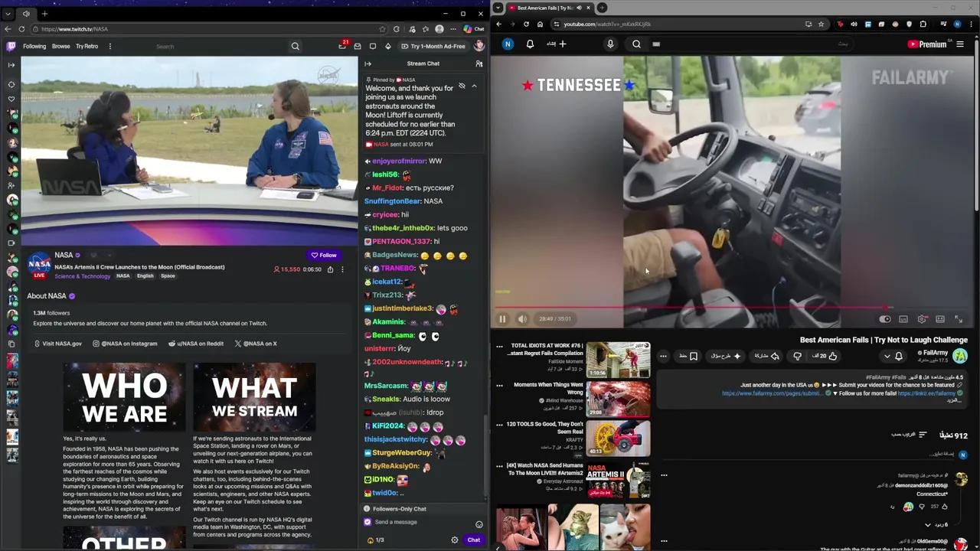Open Twitch whispers speech bubble icon
Image resolution: width=980 pixels, height=551 pixels.
coord(373,47)
